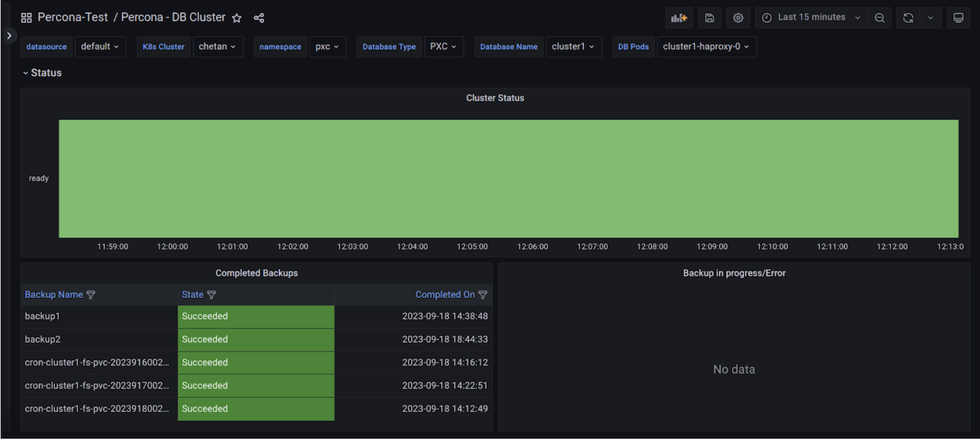This screenshot has height=439, width=980.
Task: Cycle view mode with the monitor icon
Action: click(958, 18)
